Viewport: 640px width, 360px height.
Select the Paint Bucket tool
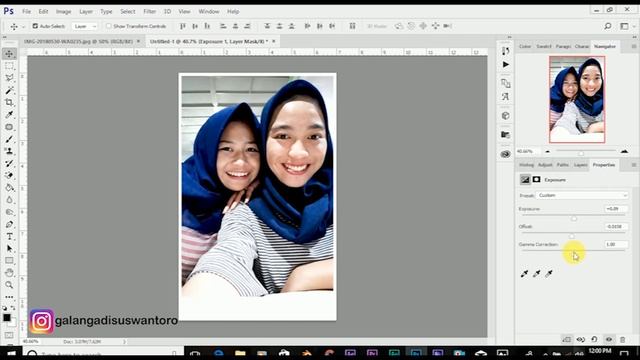click(9, 188)
